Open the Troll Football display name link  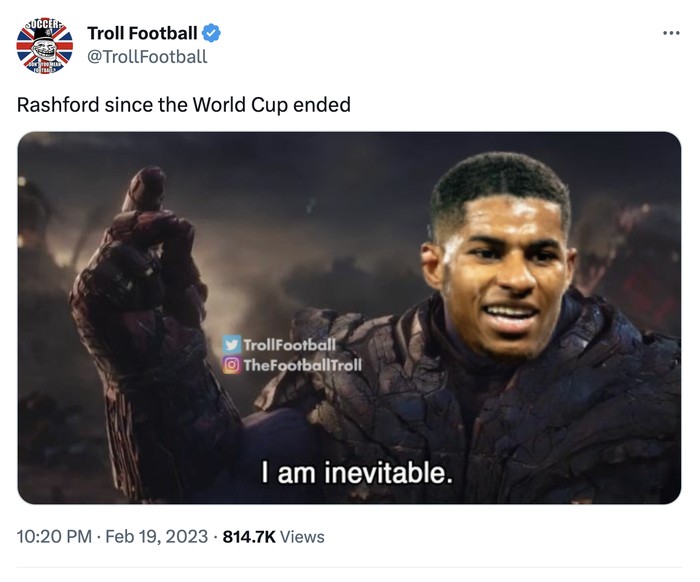142,33
